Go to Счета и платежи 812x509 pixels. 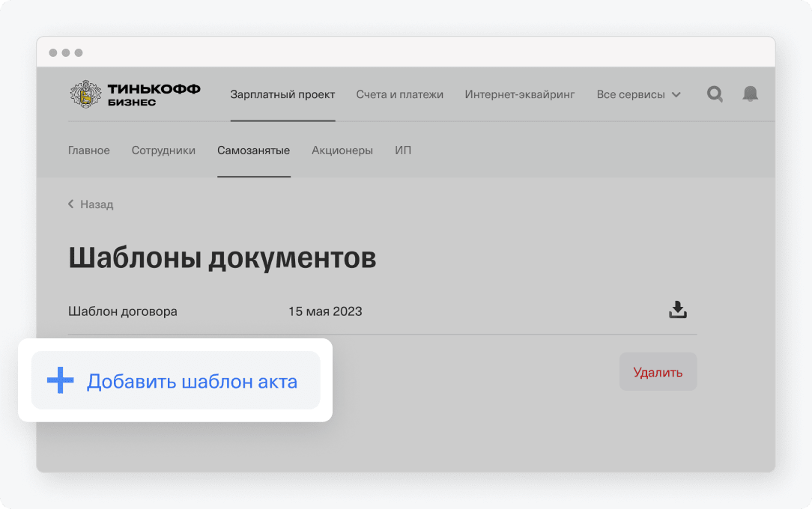pyautogui.click(x=399, y=94)
